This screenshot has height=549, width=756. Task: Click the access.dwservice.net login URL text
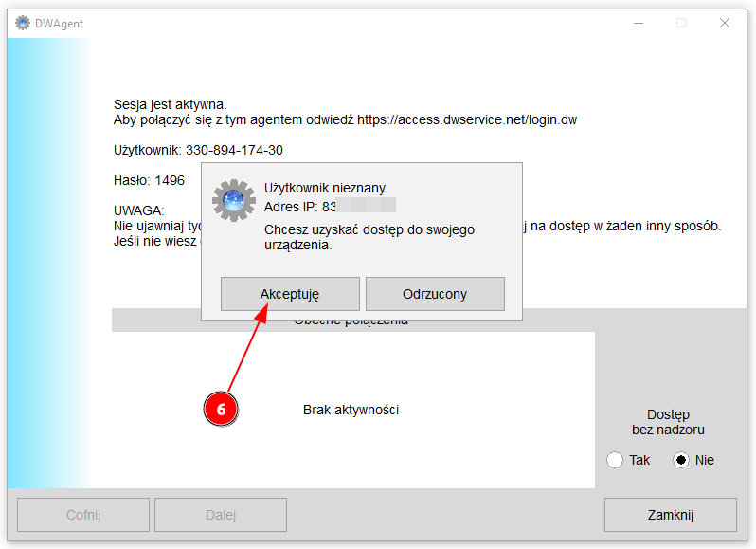pyautogui.click(x=467, y=119)
